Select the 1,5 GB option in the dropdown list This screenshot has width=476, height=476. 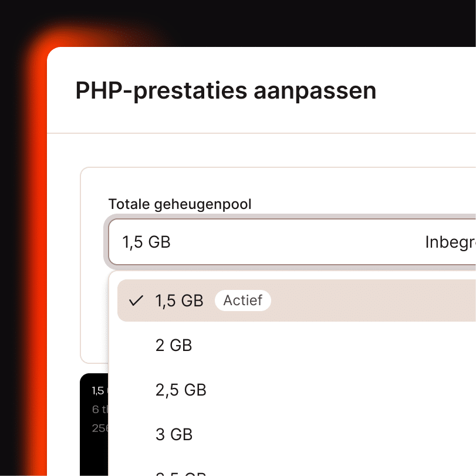click(178, 301)
